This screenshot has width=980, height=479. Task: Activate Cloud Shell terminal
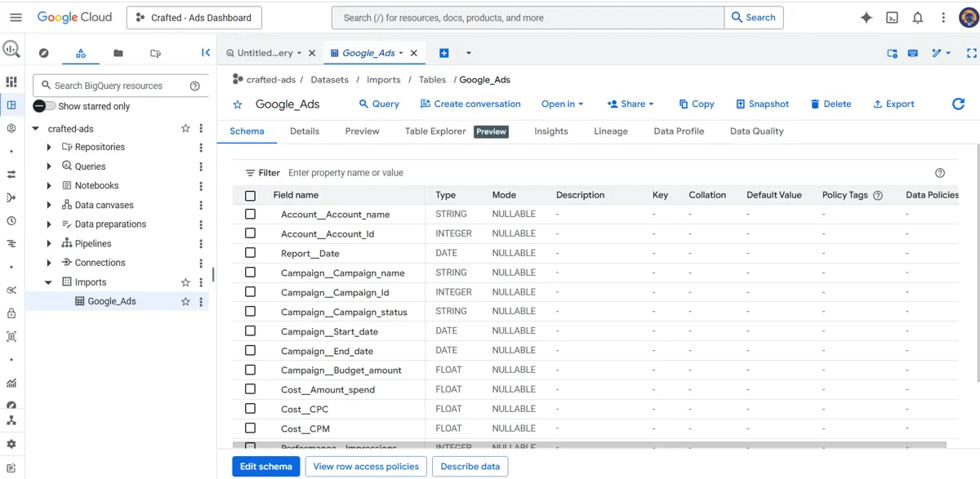tap(893, 16)
